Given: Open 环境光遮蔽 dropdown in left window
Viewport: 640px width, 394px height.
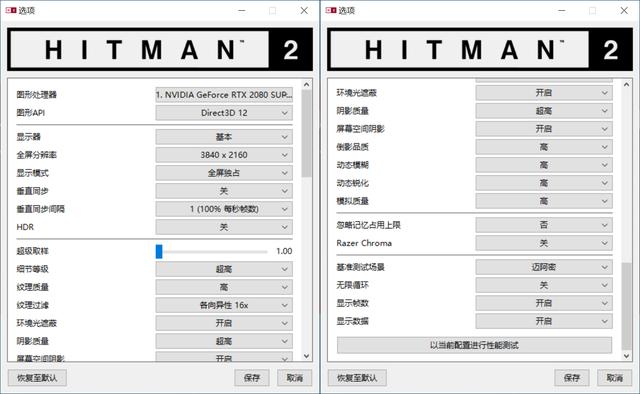Looking at the screenshot, I should pyautogui.click(x=224, y=323).
